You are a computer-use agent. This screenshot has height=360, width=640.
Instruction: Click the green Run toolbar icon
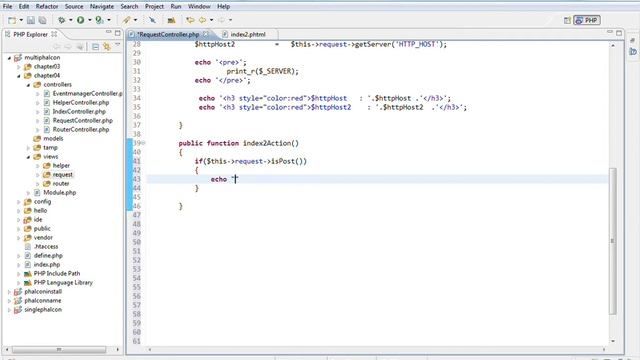click(x=80, y=20)
